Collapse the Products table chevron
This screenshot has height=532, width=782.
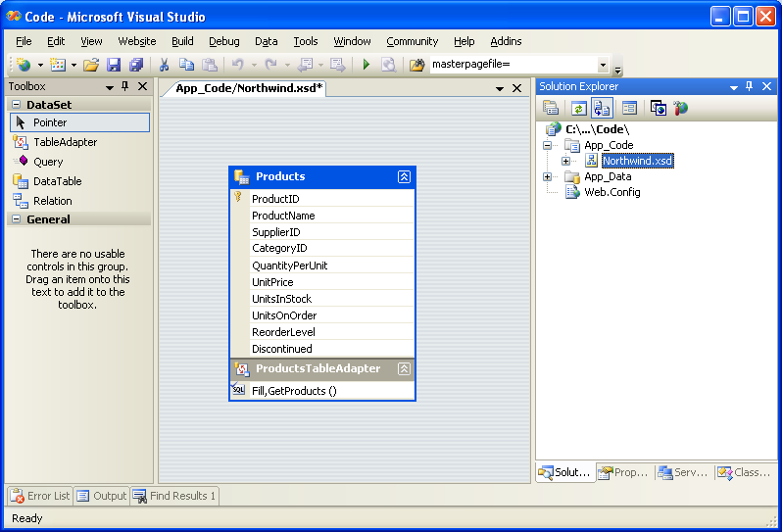(x=404, y=177)
